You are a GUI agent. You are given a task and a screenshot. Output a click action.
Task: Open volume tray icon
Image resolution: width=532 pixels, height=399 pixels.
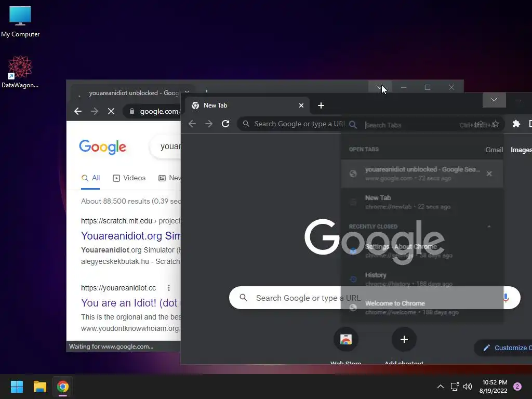468,387
